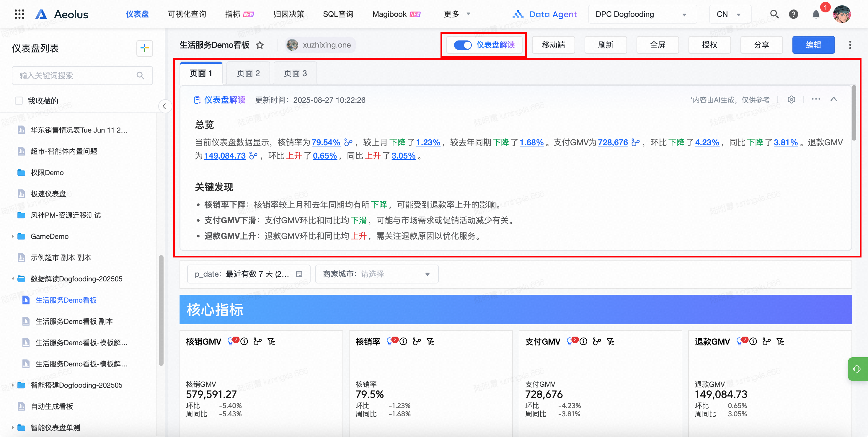Click the blue 编辑 button
The height and width of the screenshot is (437, 868).
[x=813, y=45]
